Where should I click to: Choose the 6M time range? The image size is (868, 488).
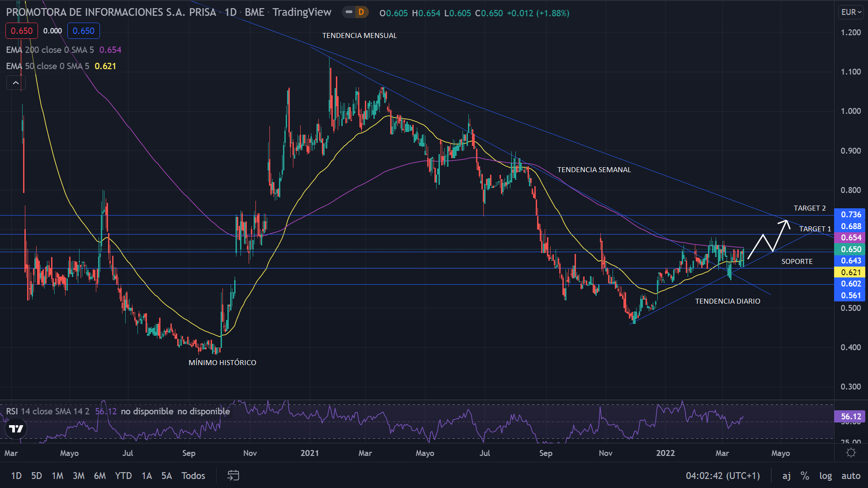pos(99,475)
